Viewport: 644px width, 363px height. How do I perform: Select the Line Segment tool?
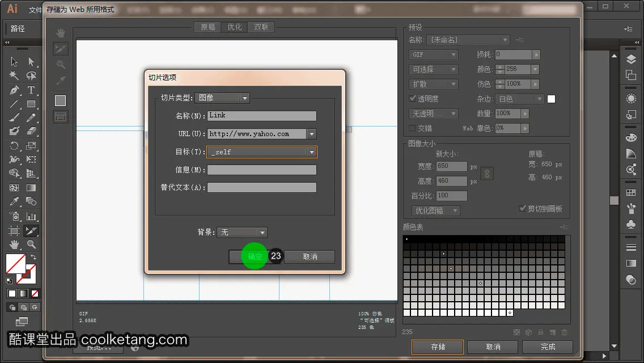(14, 104)
